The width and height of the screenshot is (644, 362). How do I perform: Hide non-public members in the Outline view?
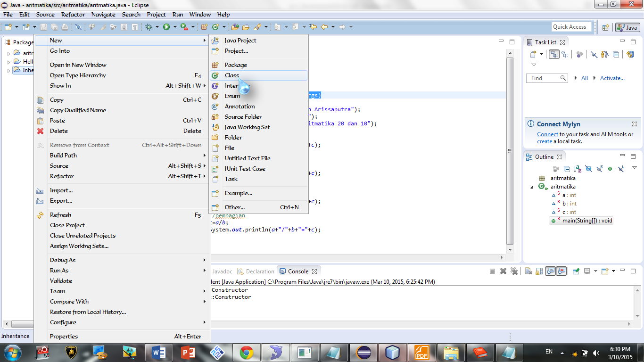tap(610, 169)
